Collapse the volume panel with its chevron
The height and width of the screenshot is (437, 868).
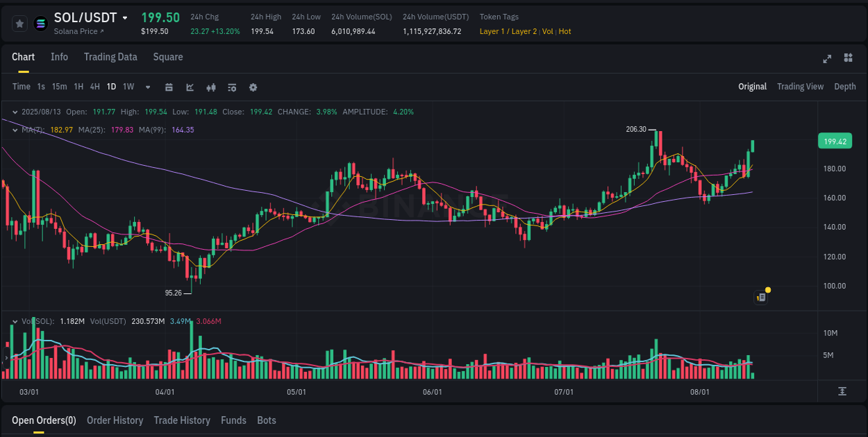(15, 321)
